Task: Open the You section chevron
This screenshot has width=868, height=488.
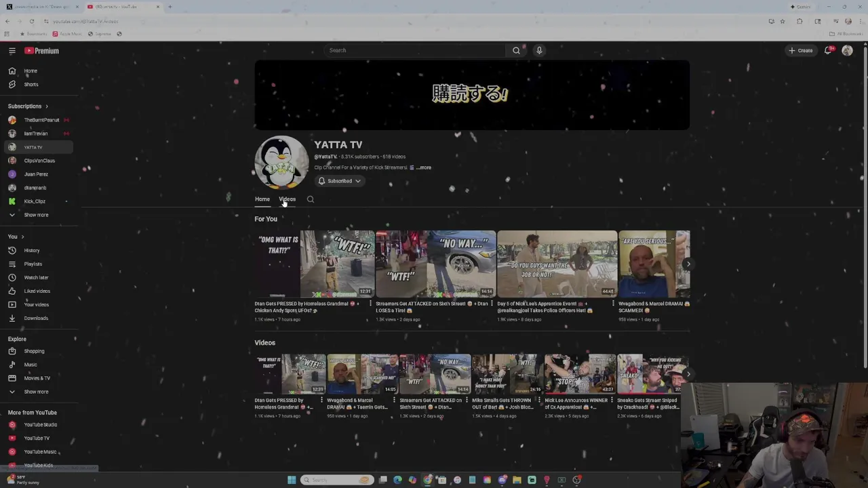Action: point(22,237)
